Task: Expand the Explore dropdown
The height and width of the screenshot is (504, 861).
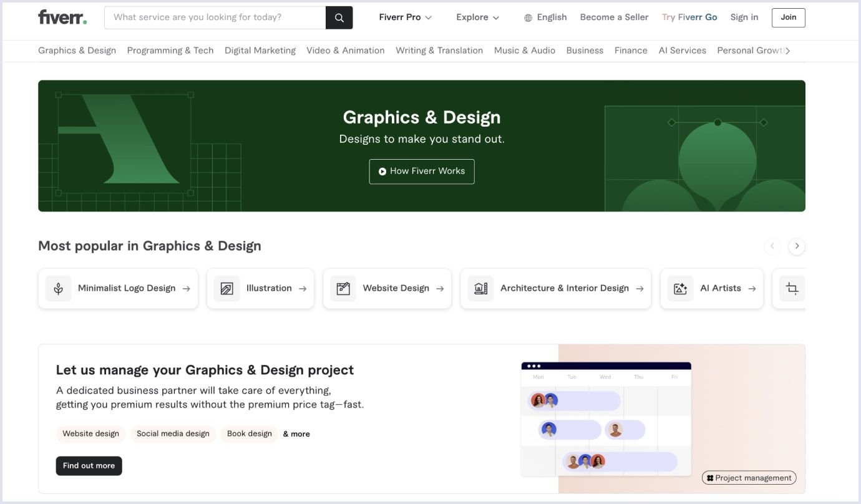Action: 477,17
